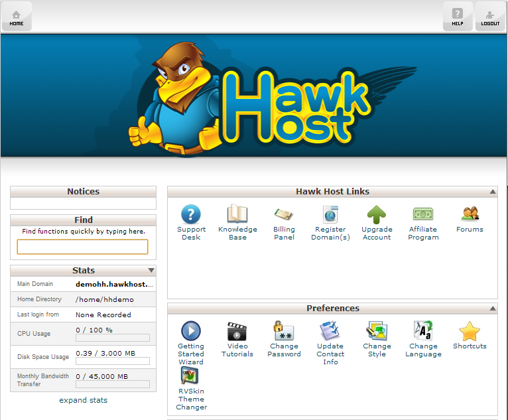Open the Forums icon
The width and height of the screenshot is (508, 420).
point(470,214)
